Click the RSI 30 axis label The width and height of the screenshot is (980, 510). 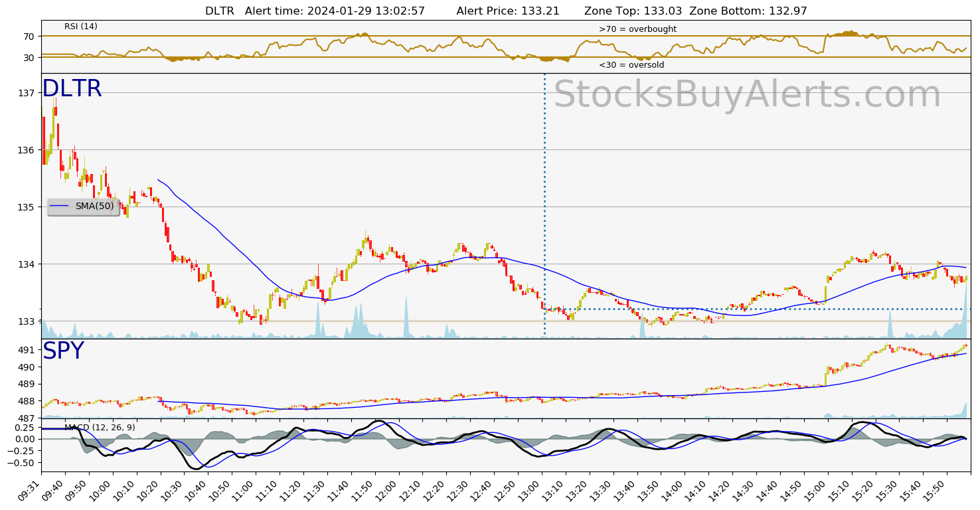29,58
